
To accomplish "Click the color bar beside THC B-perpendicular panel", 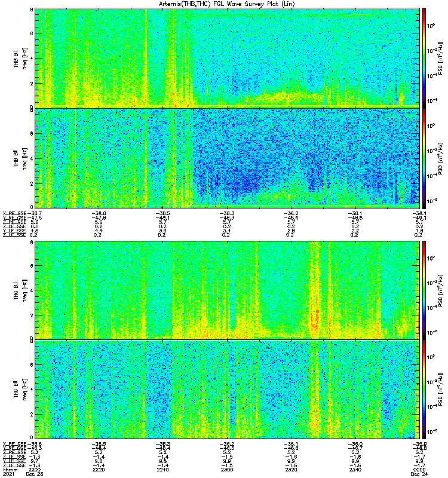I will [x=424, y=290].
